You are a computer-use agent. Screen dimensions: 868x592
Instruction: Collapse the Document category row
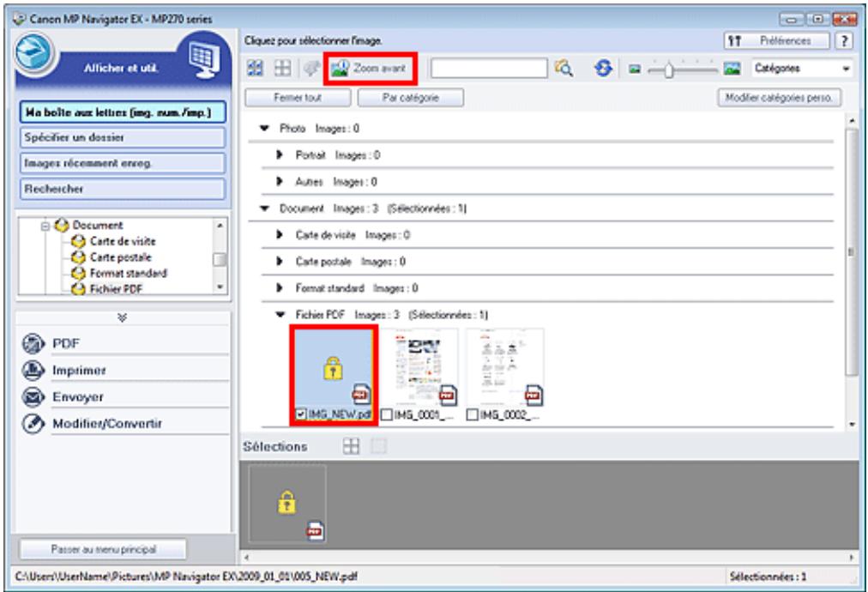pos(265,208)
